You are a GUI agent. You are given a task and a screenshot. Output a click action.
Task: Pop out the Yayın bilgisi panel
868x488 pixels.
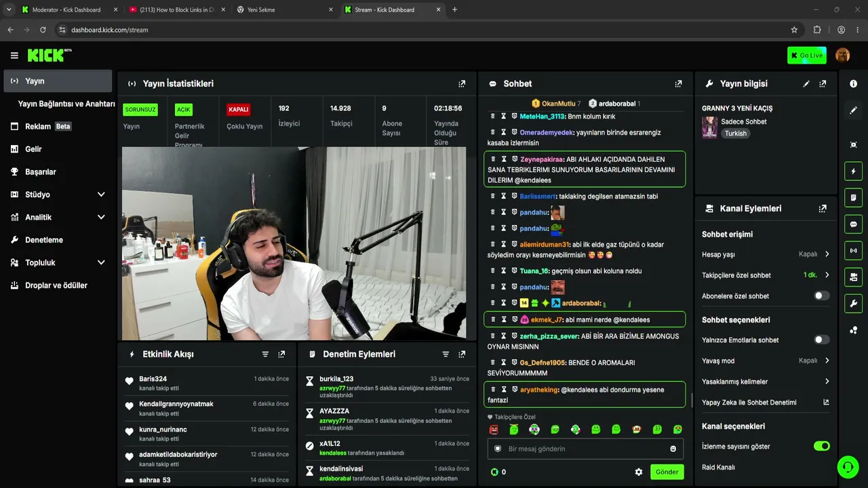point(823,84)
